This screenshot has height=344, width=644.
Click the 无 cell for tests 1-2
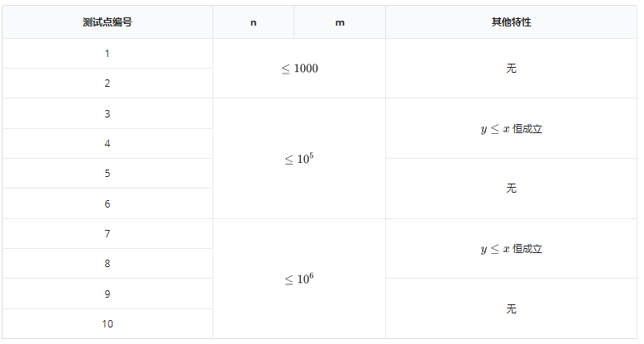pyautogui.click(x=511, y=69)
